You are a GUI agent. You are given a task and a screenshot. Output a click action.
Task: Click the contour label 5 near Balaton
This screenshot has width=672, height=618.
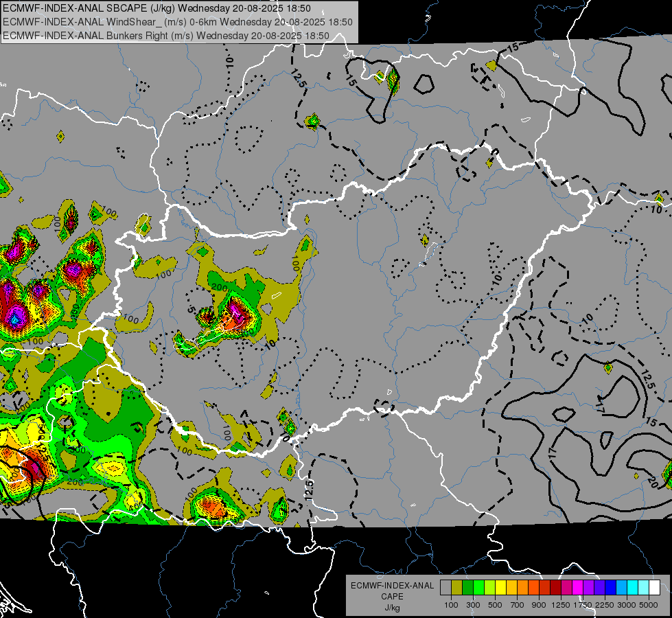coord(191,309)
